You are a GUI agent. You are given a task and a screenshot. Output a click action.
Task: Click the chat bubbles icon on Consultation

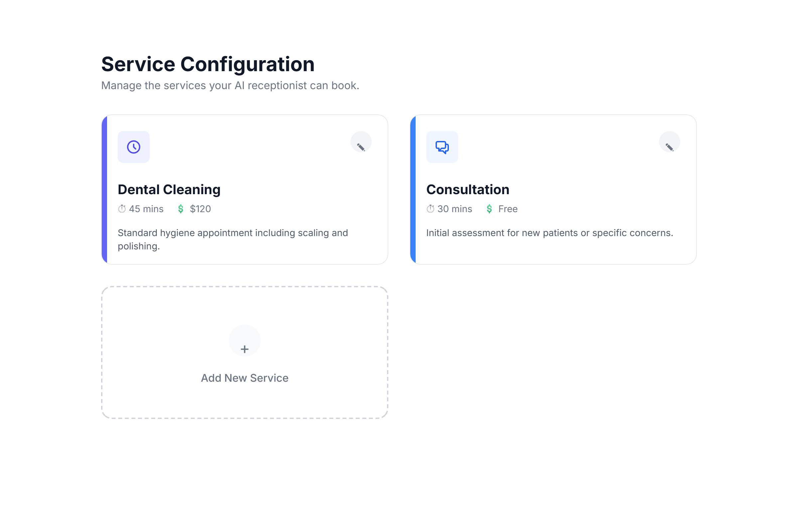(x=442, y=147)
